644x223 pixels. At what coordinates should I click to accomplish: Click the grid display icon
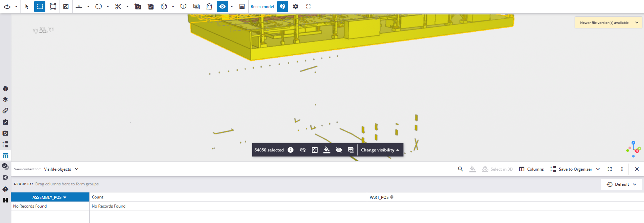click(x=242, y=6)
